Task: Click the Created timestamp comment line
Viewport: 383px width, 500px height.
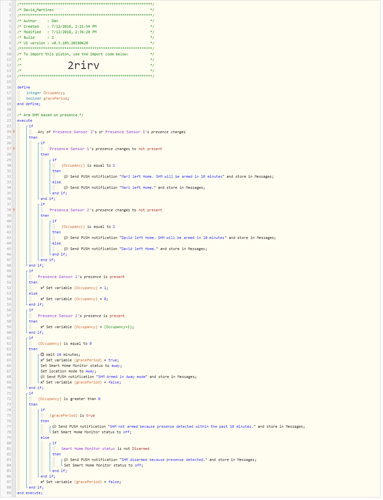Action: (86, 26)
